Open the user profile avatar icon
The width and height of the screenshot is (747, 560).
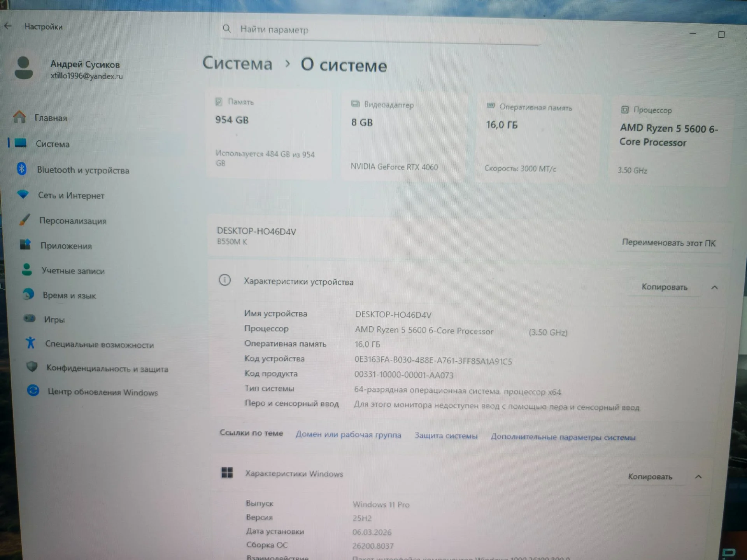(x=24, y=68)
